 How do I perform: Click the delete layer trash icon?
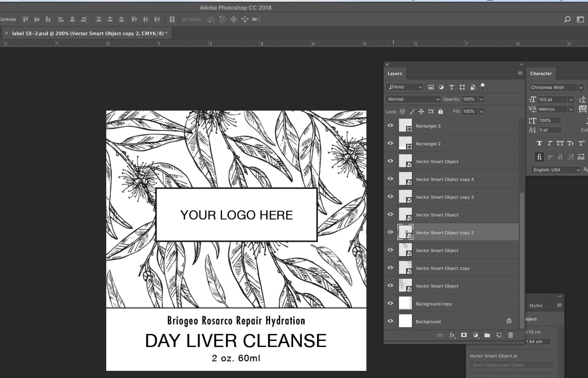pyautogui.click(x=511, y=335)
